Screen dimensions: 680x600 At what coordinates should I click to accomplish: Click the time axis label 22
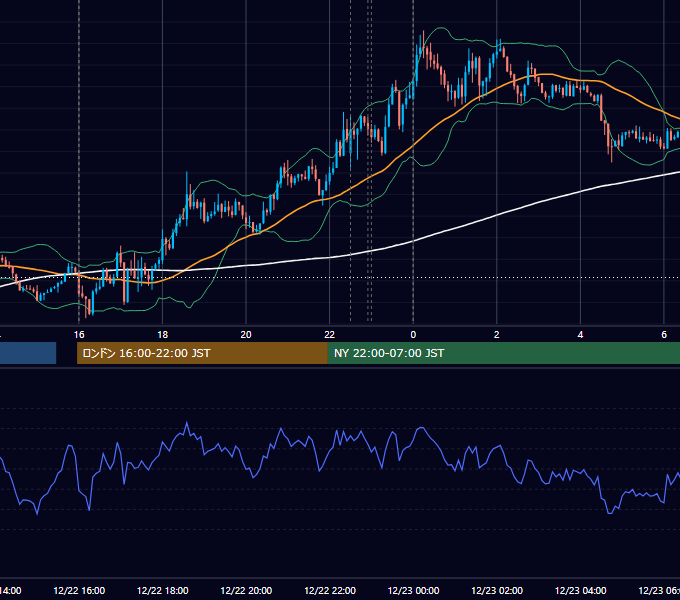[330, 335]
